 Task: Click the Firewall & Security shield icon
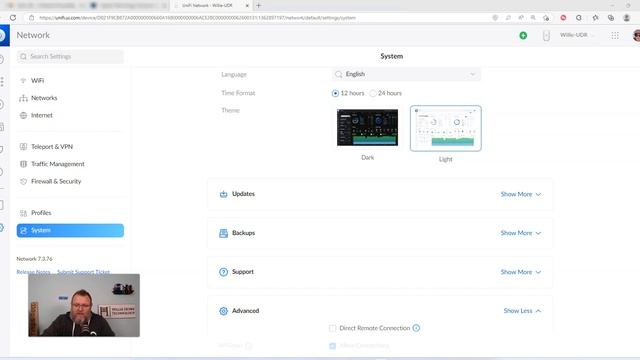point(23,182)
